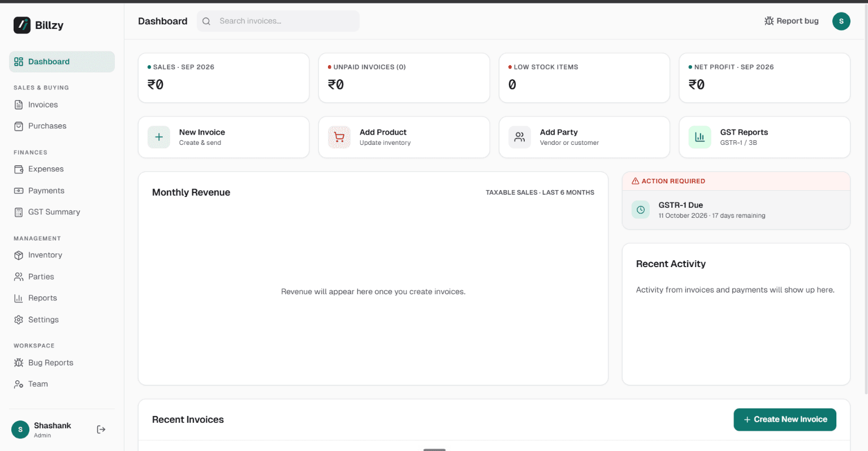Click the Team user-cog icon
868x451 pixels.
point(19,384)
